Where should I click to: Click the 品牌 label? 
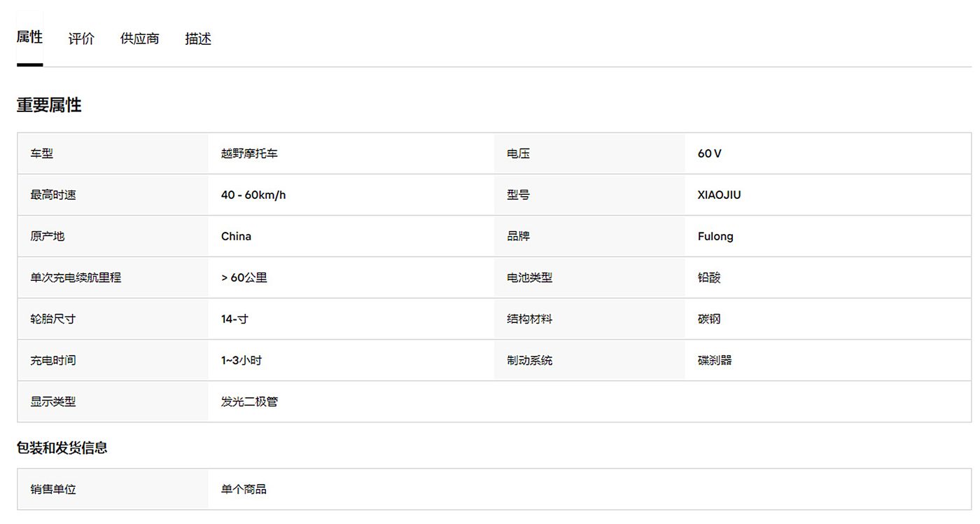[518, 236]
